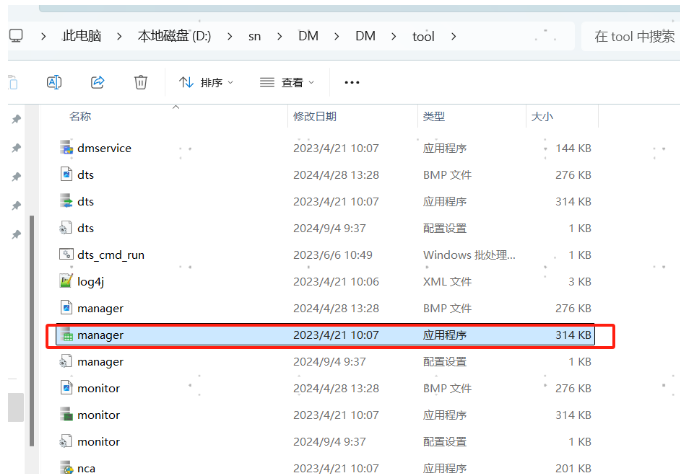Select monitor BMP file icon
This screenshot has height=474, width=680.
pyautogui.click(x=66, y=388)
